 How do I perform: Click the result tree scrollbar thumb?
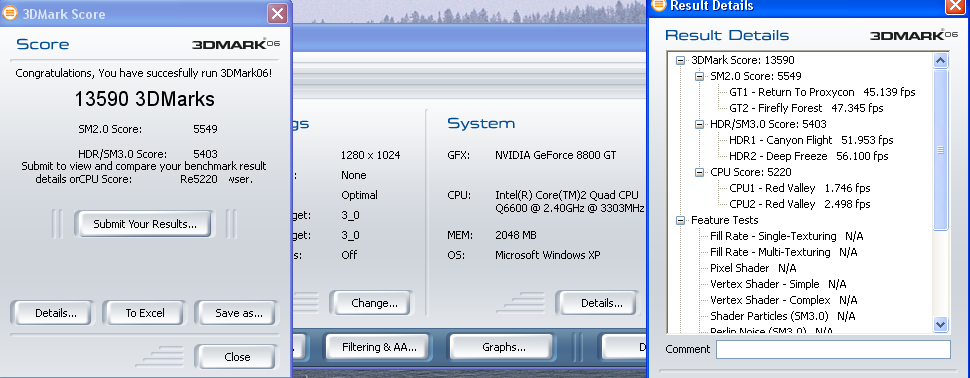point(940,150)
